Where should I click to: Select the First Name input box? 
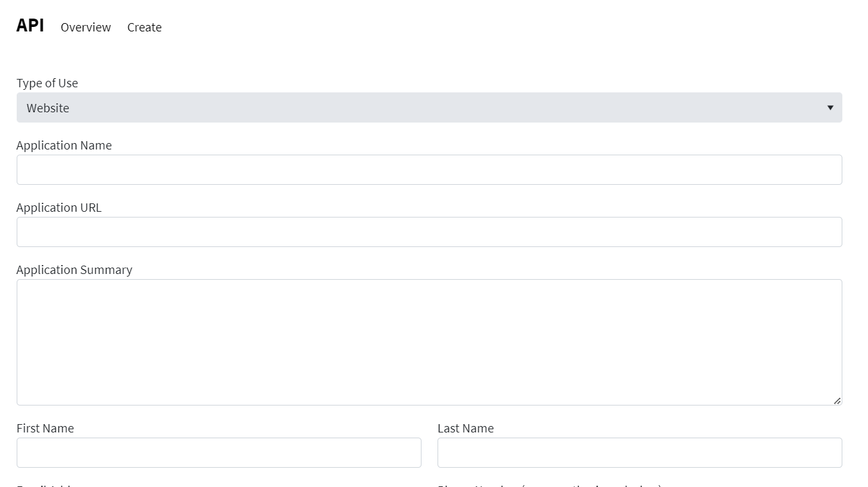point(219,453)
